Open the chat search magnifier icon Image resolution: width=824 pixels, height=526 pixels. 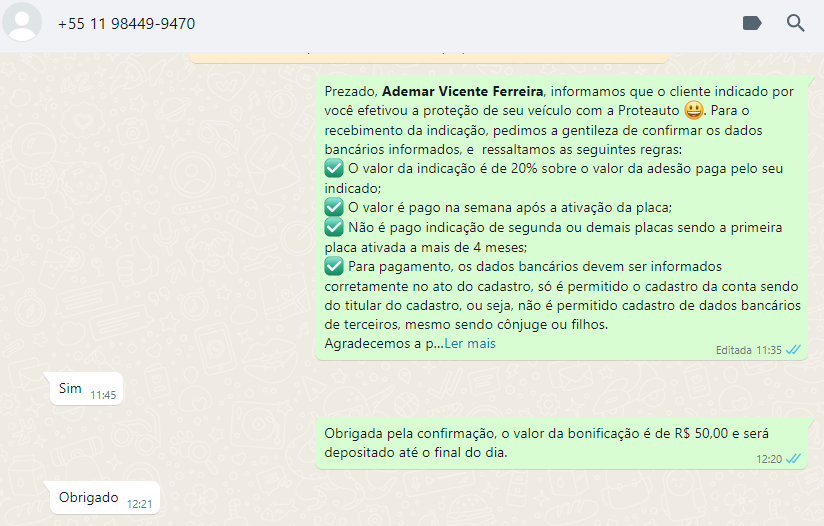(x=796, y=23)
